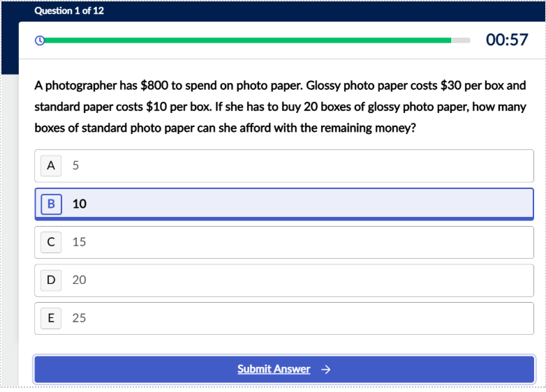Image resolution: width=546 pixels, height=392 pixels.
Task: Click the gray unfilled end of progress bar
Action: click(x=462, y=40)
